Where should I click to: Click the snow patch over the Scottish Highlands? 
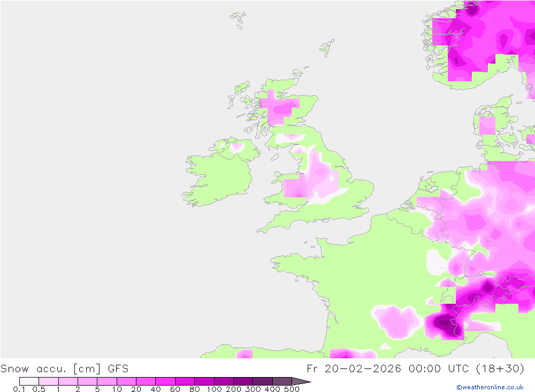pyautogui.click(x=279, y=107)
